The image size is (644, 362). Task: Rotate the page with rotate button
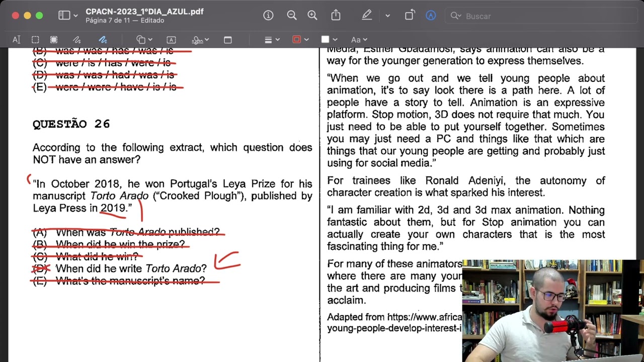click(410, 16)
